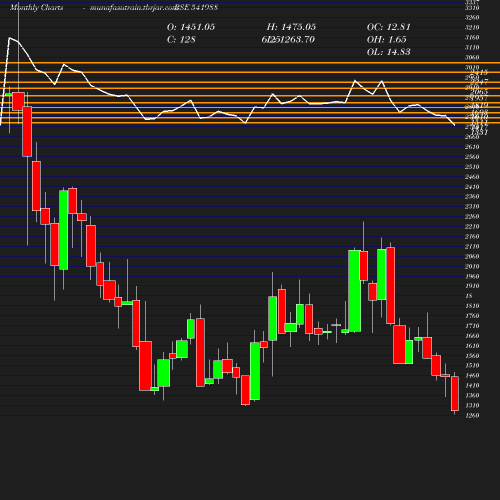This screenshot has width=500, height=500.
Task: Click the 1810 price axis label
Action: (x=472, y=306)
